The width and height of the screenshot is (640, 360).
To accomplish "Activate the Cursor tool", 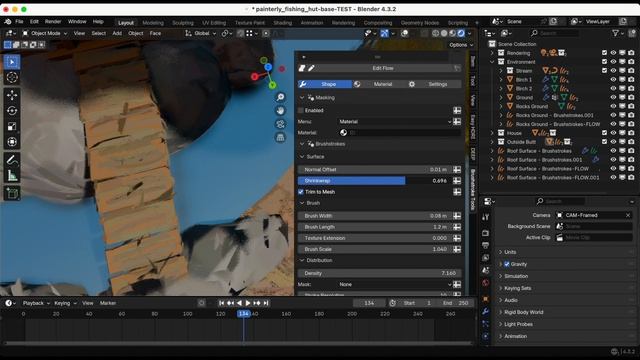I will 12,77.
